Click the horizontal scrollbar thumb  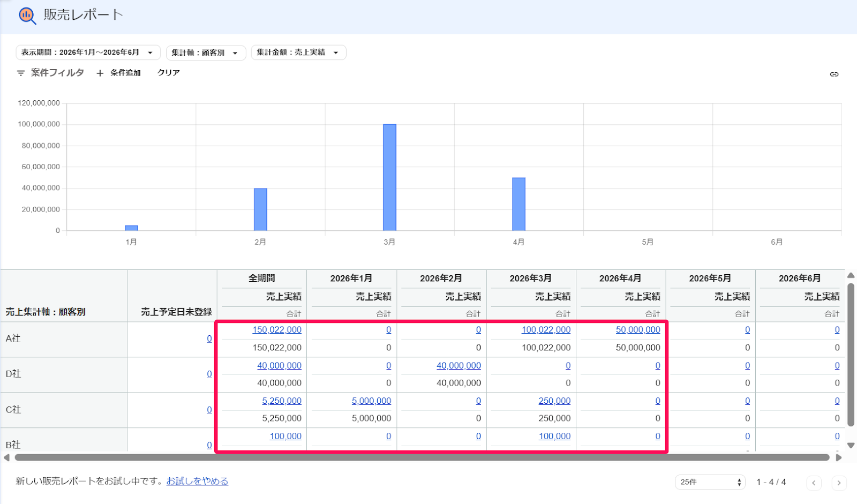[422, 457]
